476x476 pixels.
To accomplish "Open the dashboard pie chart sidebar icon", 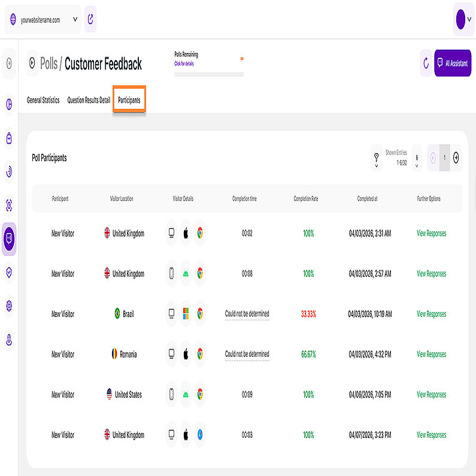I will [9, 104].
